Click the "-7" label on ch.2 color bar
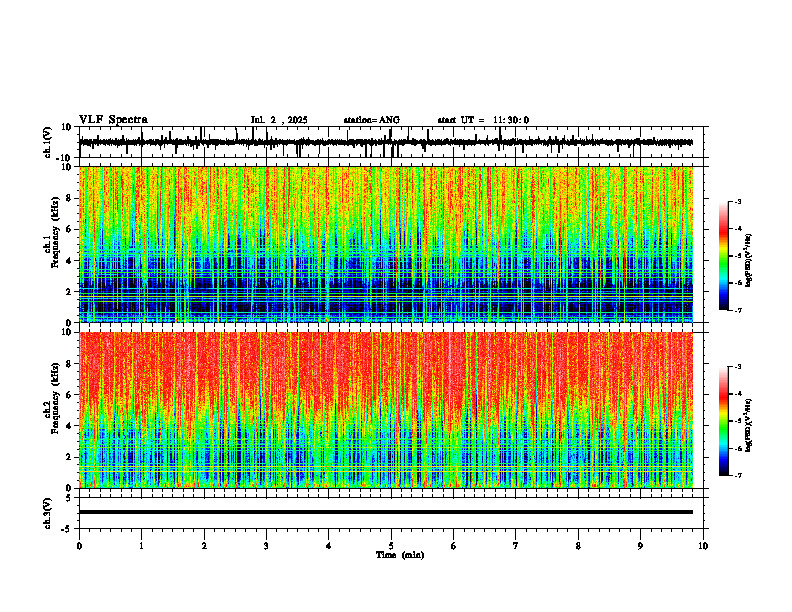This screenshot has height=612, width=792. click(737, 476)
